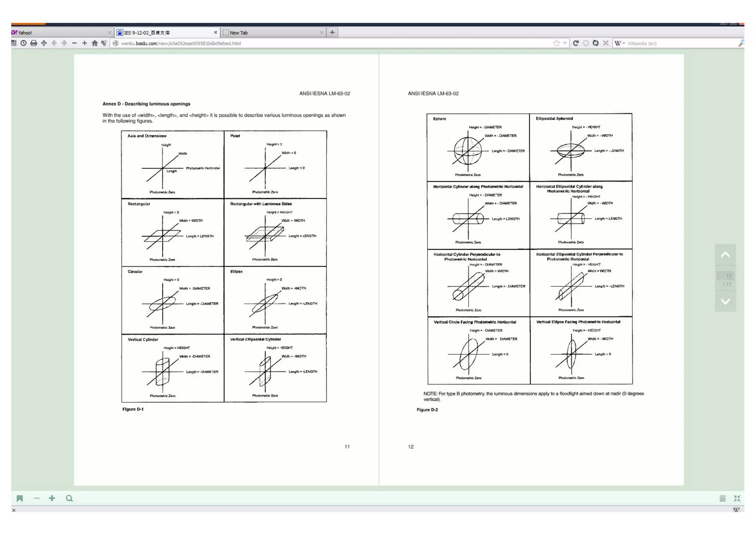Toggle full screen with the collapse-arrows icon
The image size is (756, 535).
point(737,498)
